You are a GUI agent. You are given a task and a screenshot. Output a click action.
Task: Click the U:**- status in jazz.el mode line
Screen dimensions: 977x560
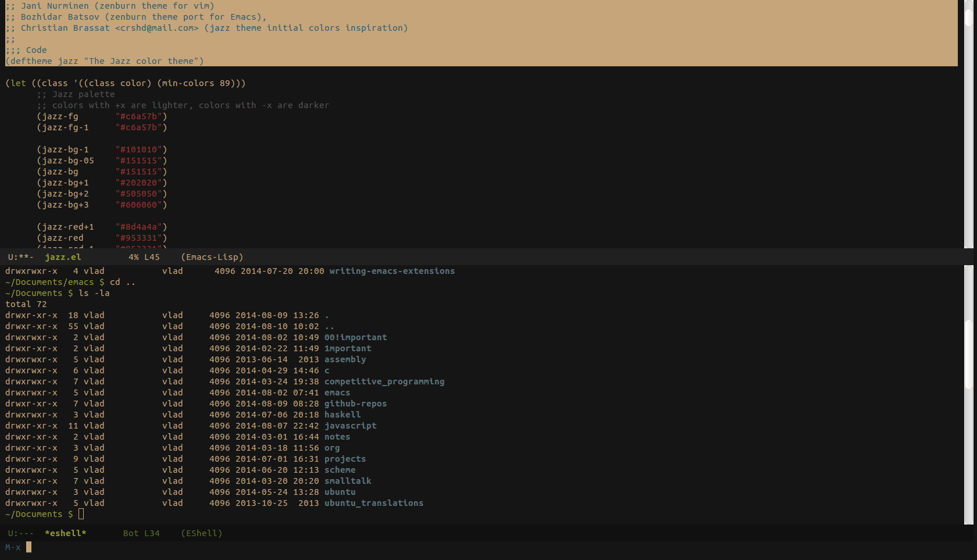coord(21,257)
